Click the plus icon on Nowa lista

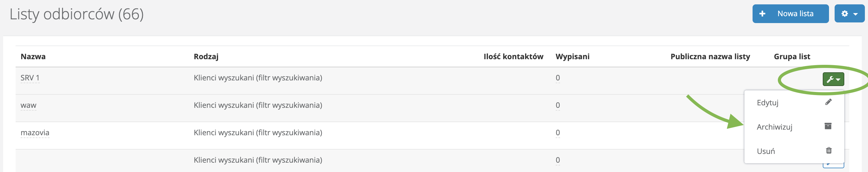tap(762, 14)
